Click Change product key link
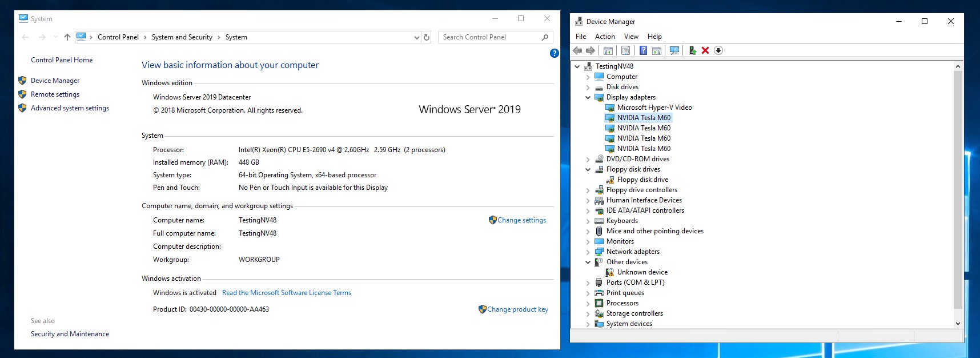 517,309
